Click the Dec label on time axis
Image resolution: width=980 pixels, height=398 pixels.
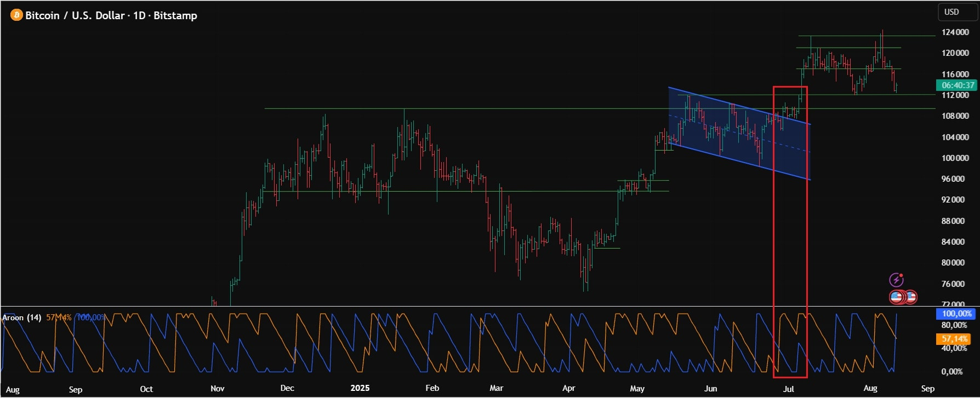point(287,388)
